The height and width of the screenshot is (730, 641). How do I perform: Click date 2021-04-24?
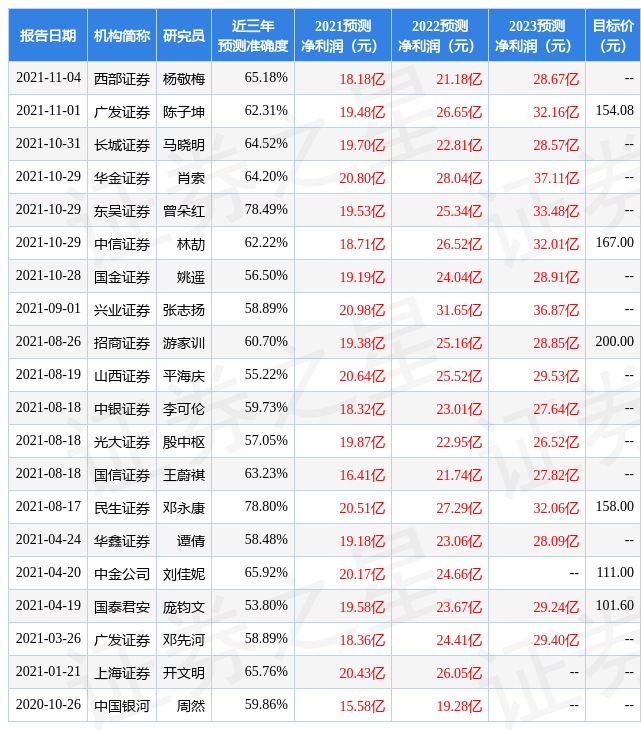pos(48,540)
